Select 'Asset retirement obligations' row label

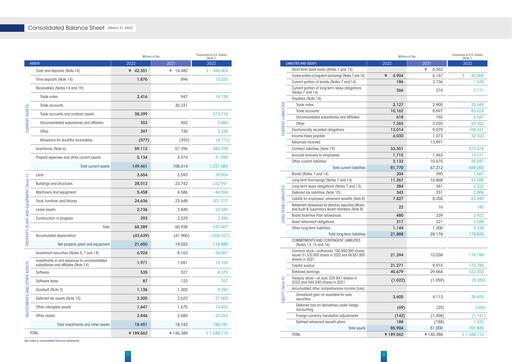pos(313,221)
